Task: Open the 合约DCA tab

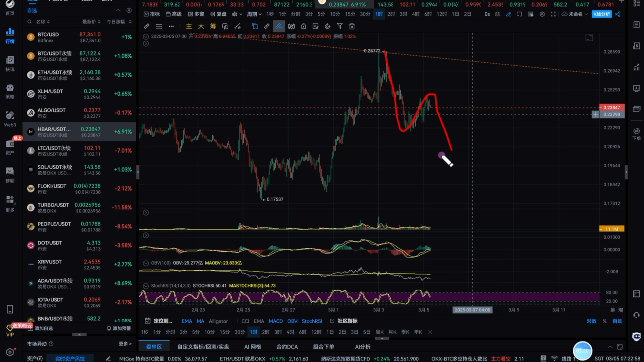Action: (x=287, y=346)
